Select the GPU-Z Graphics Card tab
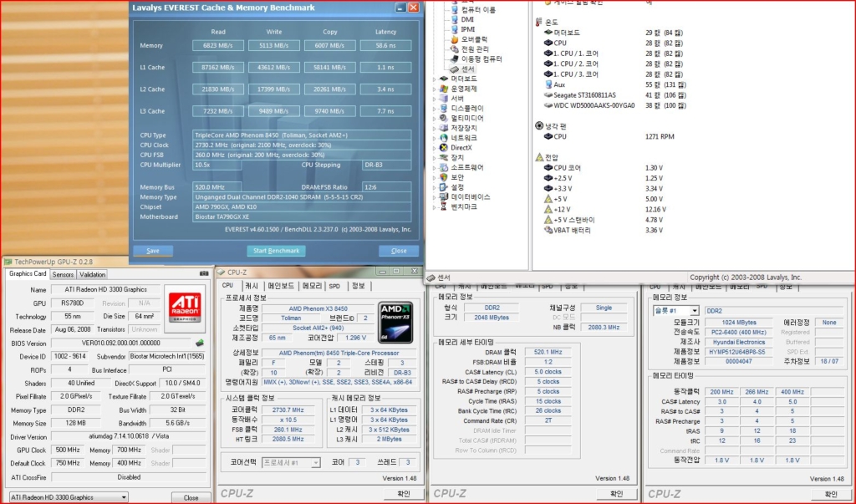The image size is (856, 504). [28, 274]
